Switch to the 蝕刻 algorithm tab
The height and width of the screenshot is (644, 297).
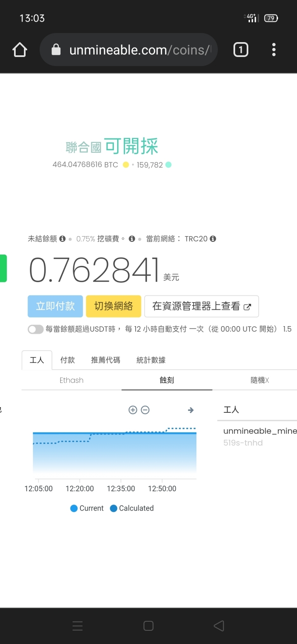click(167, 380)
